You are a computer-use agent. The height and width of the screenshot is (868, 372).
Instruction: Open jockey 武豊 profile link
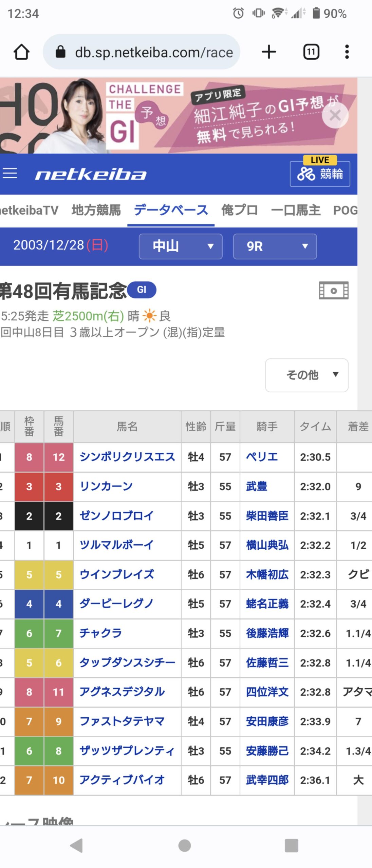click(257, 487)
